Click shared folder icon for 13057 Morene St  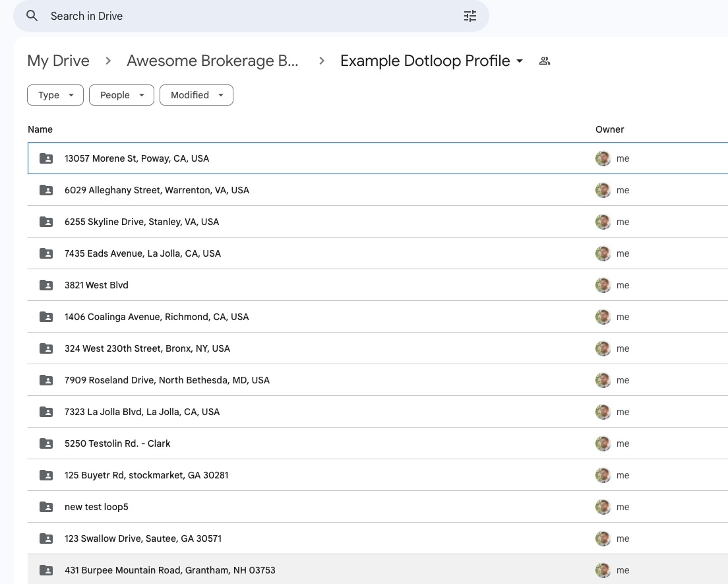(x=46, y=158)
